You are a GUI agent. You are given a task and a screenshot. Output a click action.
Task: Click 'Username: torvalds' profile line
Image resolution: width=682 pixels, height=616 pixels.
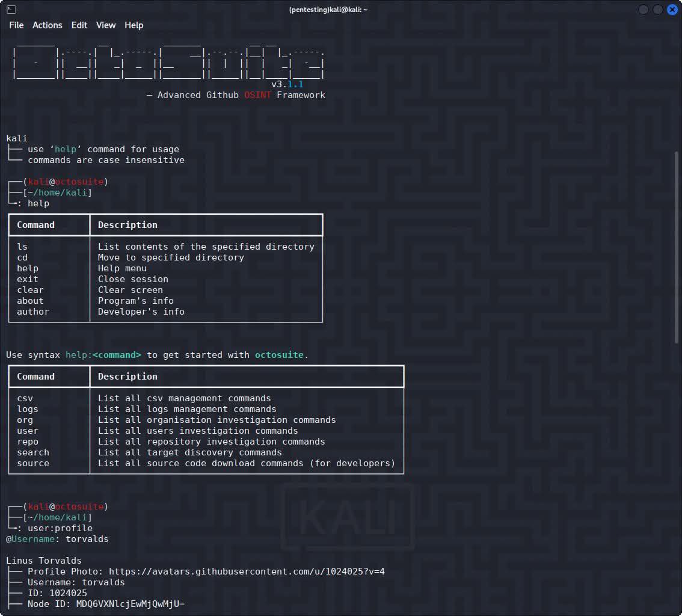pos(76,582)
